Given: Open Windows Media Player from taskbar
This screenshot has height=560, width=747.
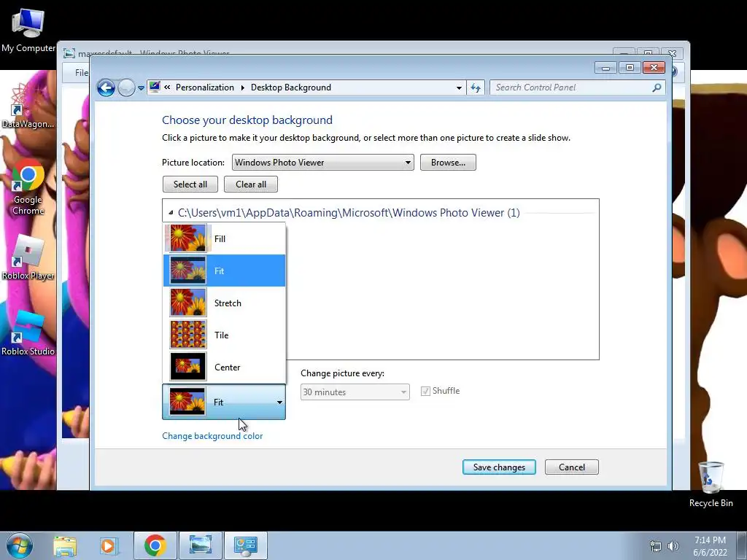Looking at the screenshot, I should click(x=108, y=545).
